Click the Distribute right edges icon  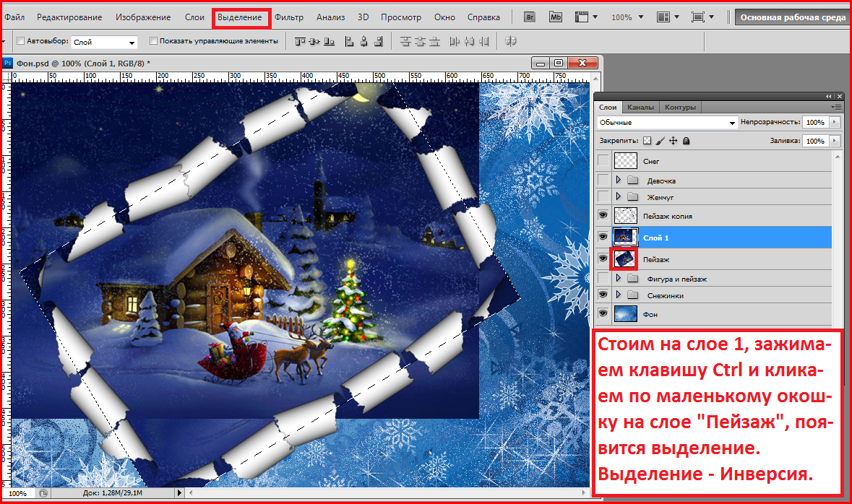coord(484,41)
